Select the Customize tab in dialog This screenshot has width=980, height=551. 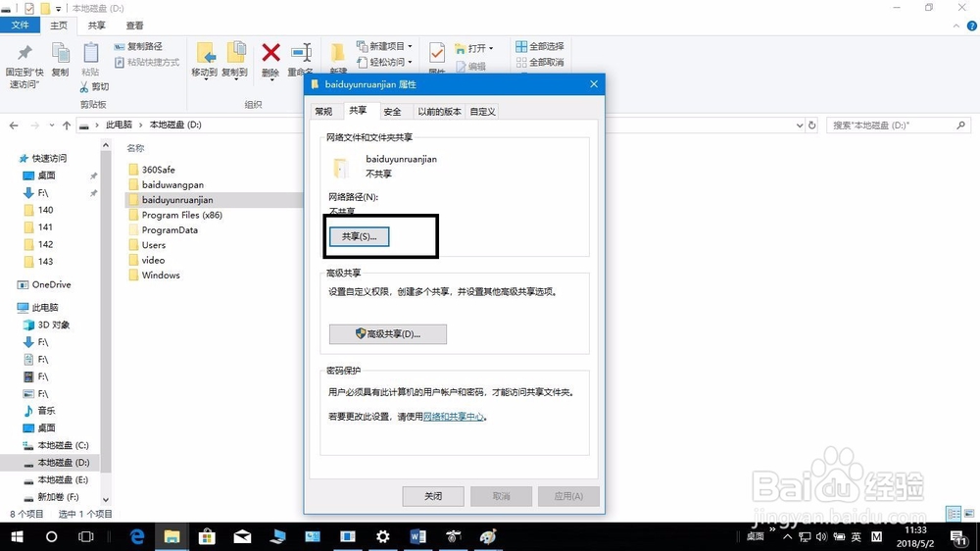(x=482, y=112)
